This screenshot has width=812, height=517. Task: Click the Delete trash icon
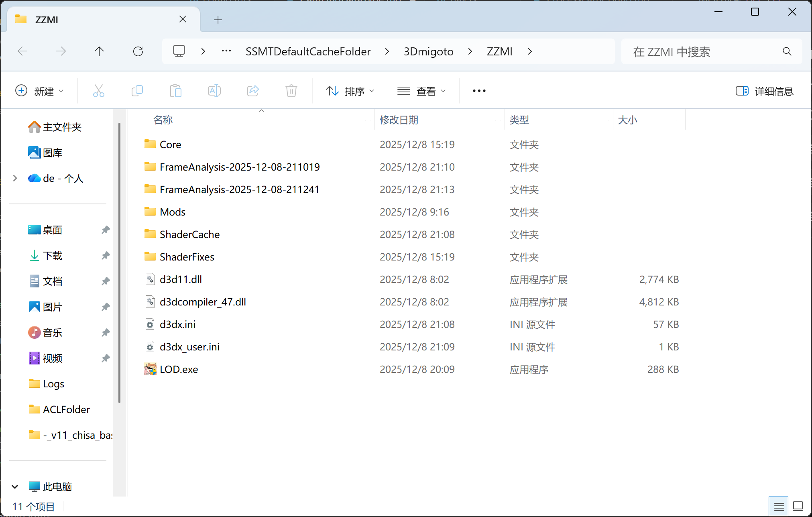tap(291, 91)
